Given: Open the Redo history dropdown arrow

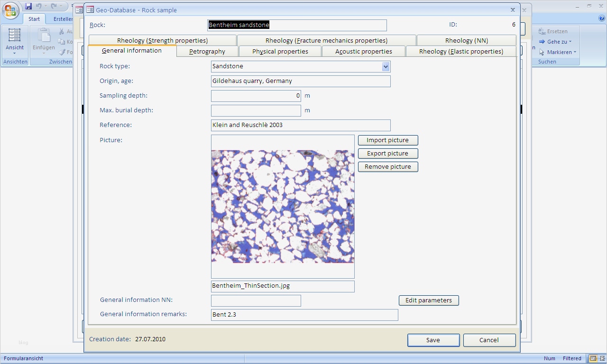Looking at the screenshot, I should click(60, 6).
